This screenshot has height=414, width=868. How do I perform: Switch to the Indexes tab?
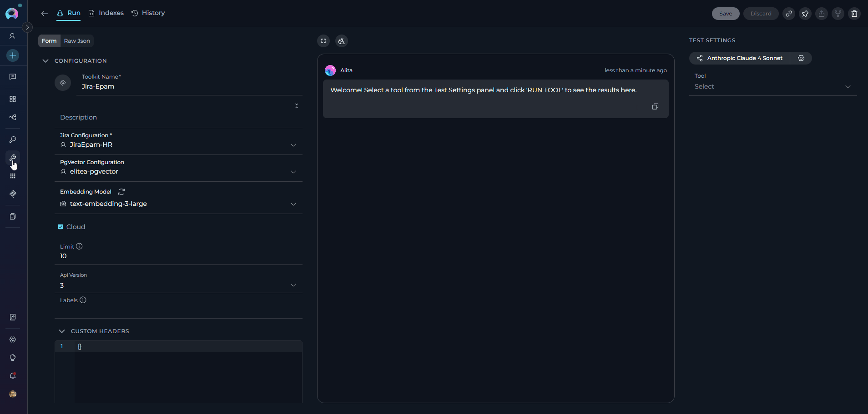(111, 13)
